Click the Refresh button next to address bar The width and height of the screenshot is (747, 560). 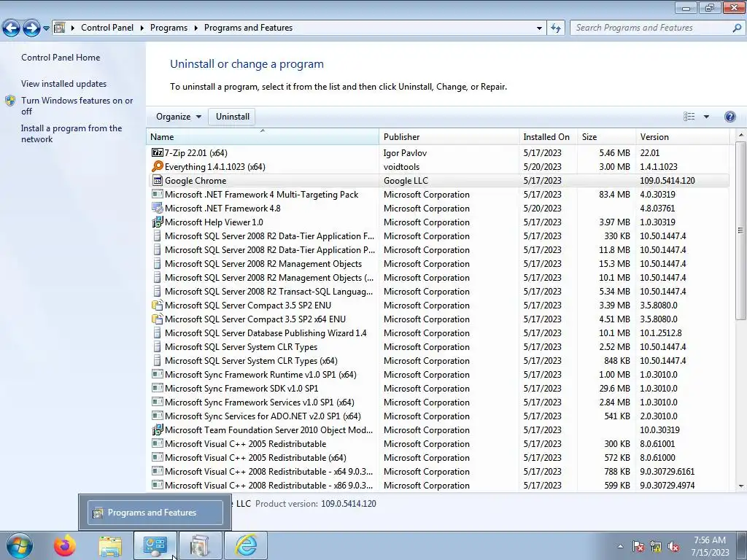tap(555, 28)
